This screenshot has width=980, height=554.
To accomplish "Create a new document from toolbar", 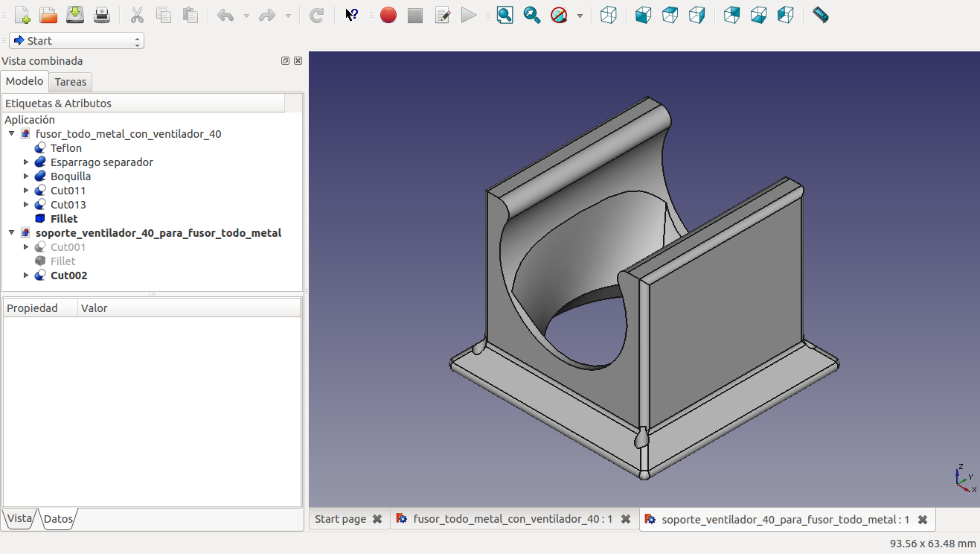I will click(22, 15).
